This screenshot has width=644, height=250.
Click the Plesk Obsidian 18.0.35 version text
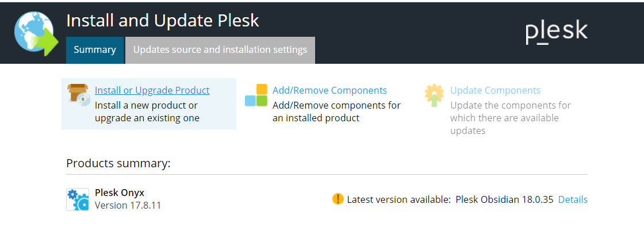504,199
